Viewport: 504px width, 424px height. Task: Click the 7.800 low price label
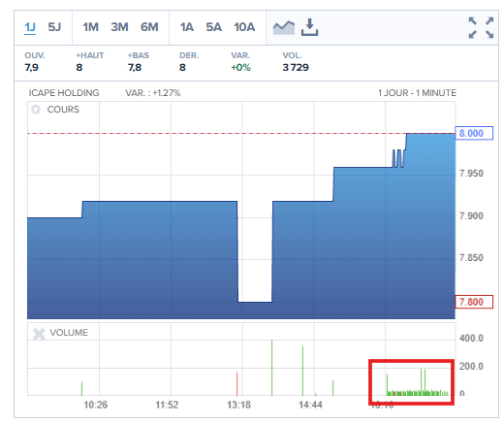(x=474, y=302)
